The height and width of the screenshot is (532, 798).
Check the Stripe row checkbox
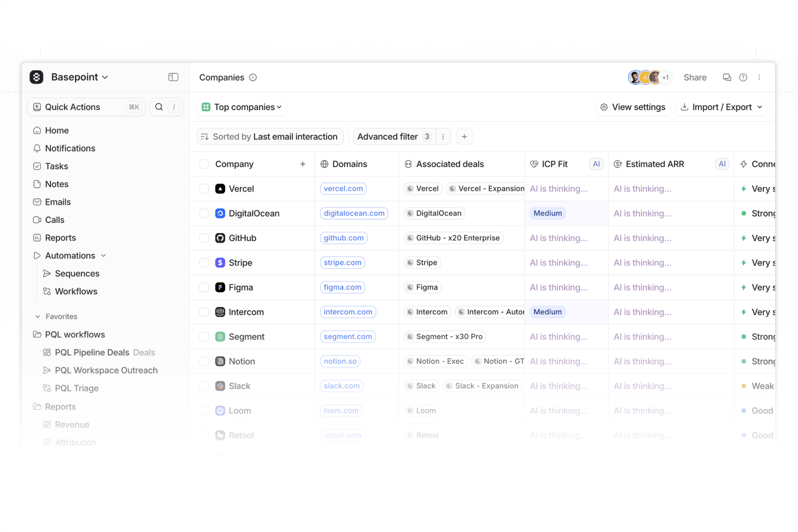coord(204,263)
